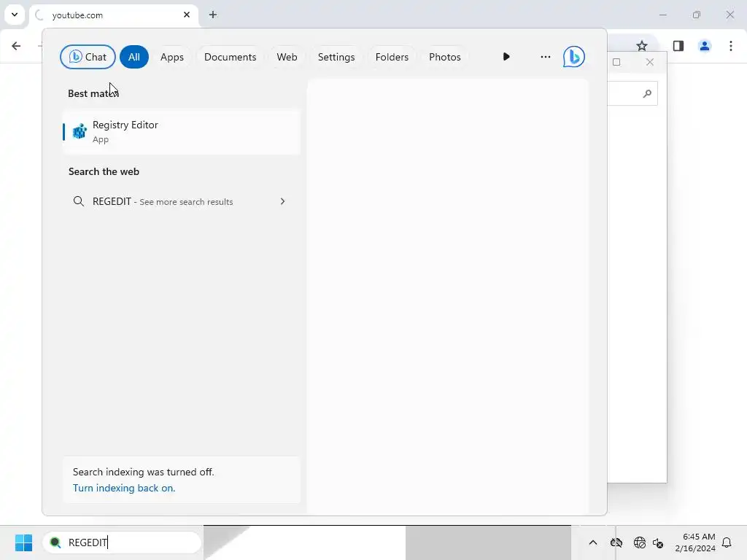Switch to the Folders filter
747x560 pixels.
[392, 57]
